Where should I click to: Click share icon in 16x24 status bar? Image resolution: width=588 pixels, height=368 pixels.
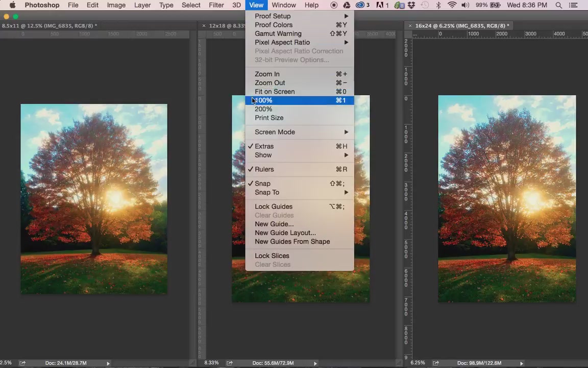tap(436, 363)
